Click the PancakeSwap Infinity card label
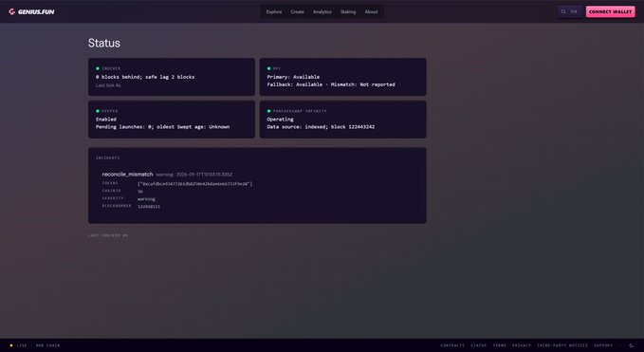This screenshot has height=352, width=644. (x=300, y=111)
